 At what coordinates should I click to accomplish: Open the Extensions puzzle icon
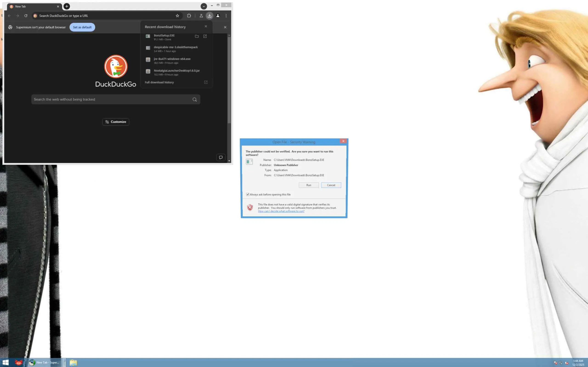click(x=189, y=16)
